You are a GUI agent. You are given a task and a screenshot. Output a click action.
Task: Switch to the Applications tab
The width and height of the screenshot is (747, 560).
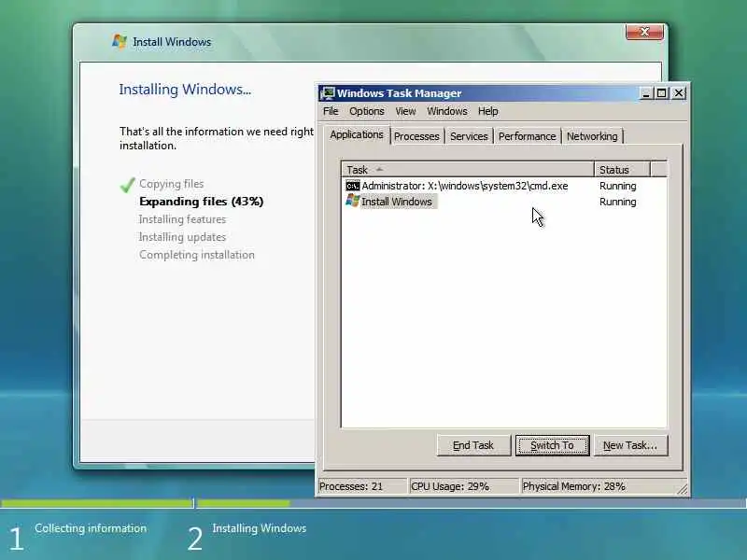click(357, 134)
